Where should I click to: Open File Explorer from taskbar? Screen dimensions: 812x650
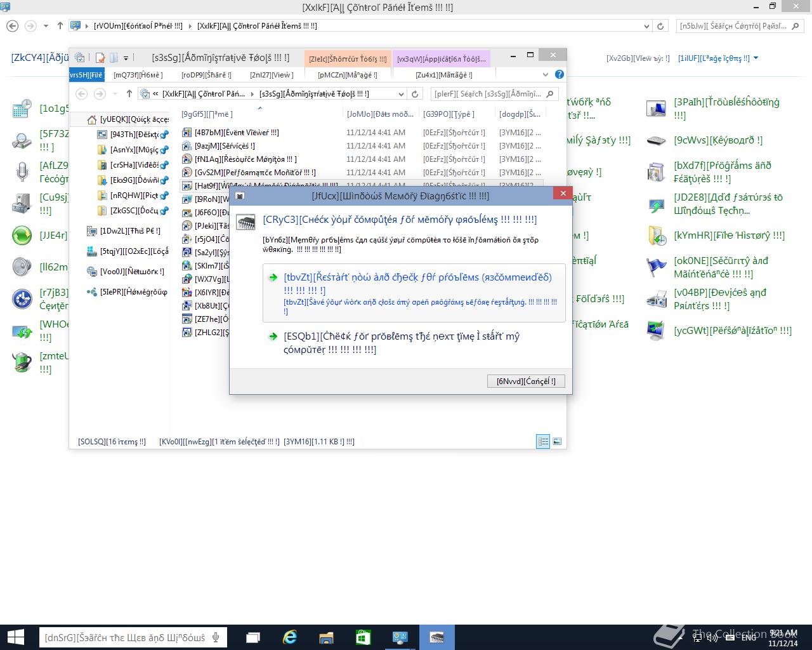point(326,637)
